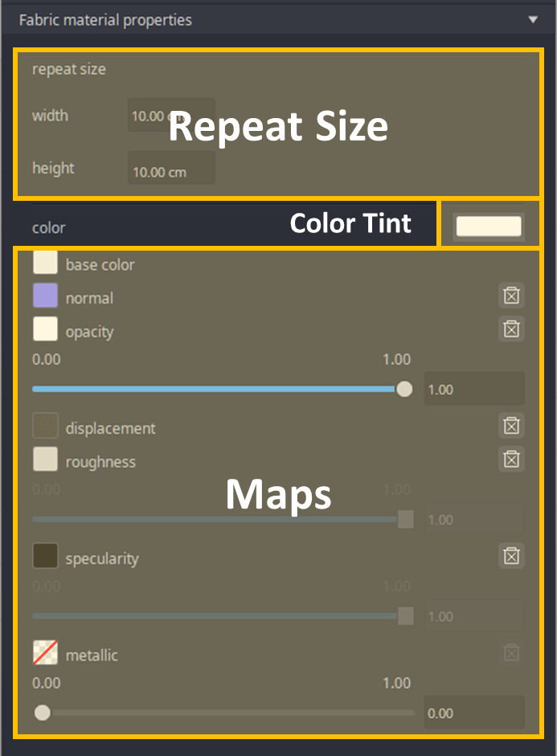Select the normal map purple thumbnail
Screen dimensions: 557x756
tap(45, 296)
